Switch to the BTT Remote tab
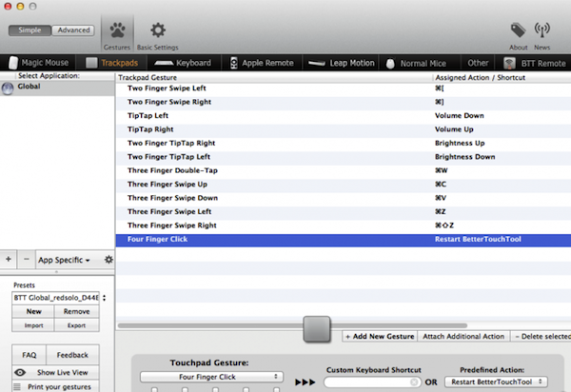 [x=535, y=63]
